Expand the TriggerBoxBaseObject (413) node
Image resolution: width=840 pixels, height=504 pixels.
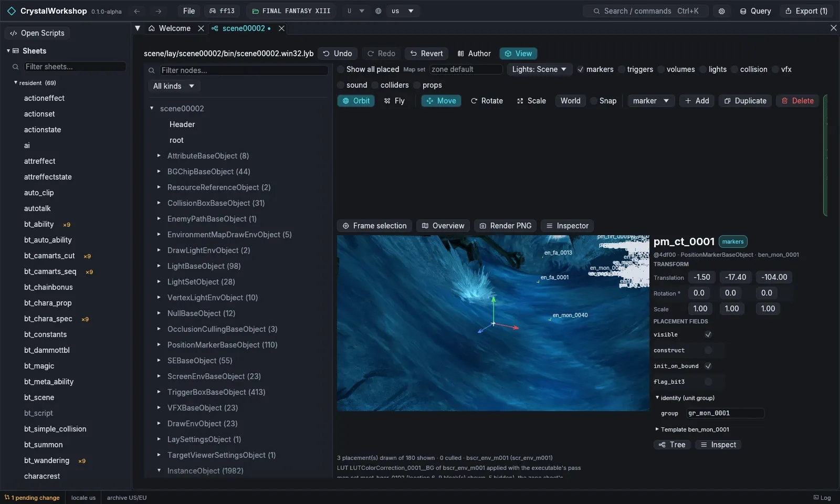point(159,392)
